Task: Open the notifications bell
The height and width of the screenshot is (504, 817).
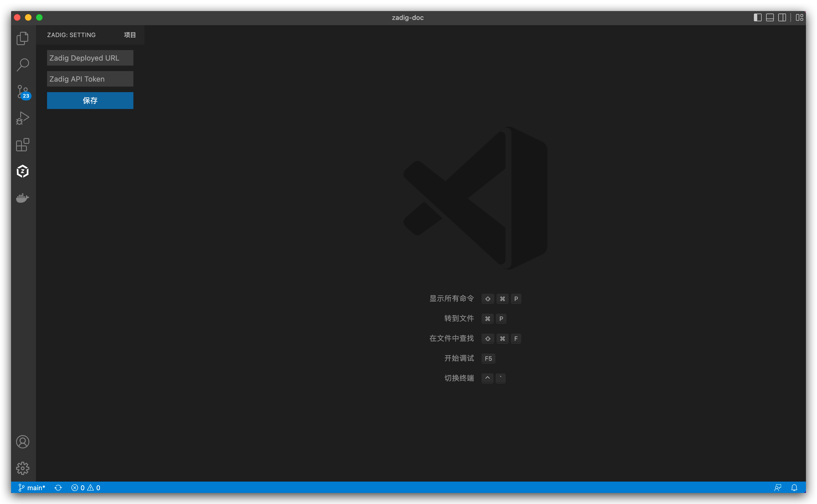Action: (795, 487)
